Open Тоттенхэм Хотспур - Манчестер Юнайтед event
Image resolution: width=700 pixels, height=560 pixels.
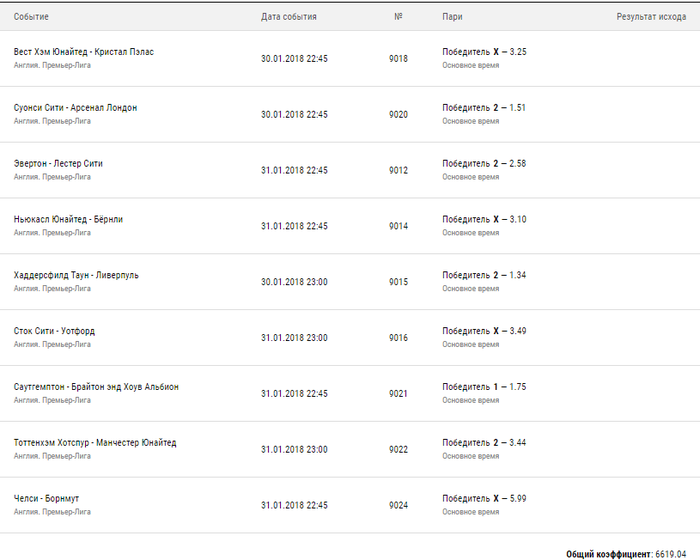pyautogui.click(x=95, y=443)
